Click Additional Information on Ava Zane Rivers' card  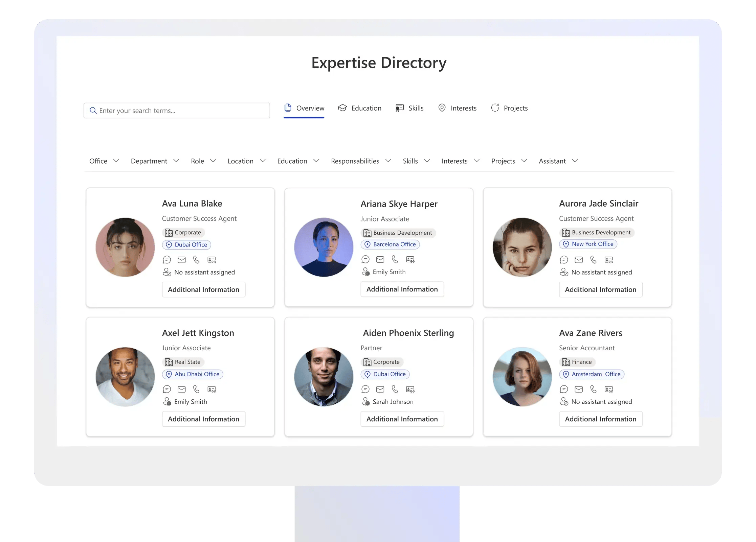600,419
